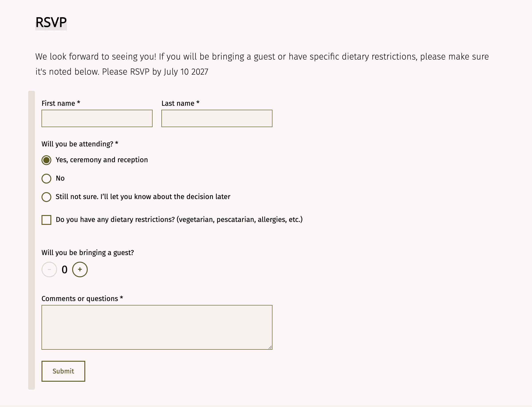The width and height of the screenshot is (532, 407).
Task: Click the comments box resize handle
Action: coord(270,347)
